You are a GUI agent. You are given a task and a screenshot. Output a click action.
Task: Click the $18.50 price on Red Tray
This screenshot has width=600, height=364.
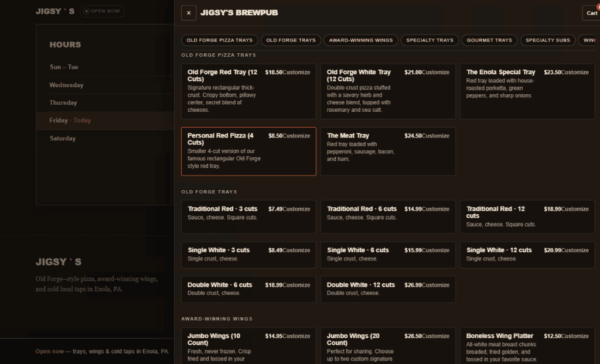(274, 72)
